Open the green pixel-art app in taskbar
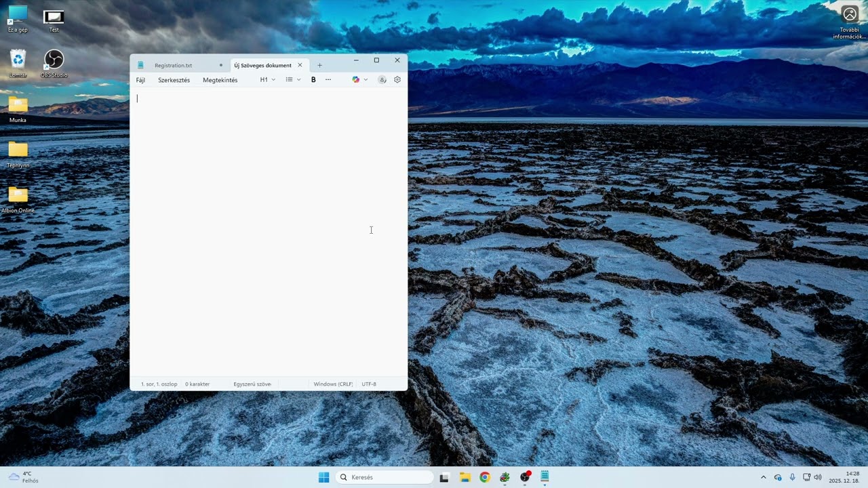 coord(505,477)
